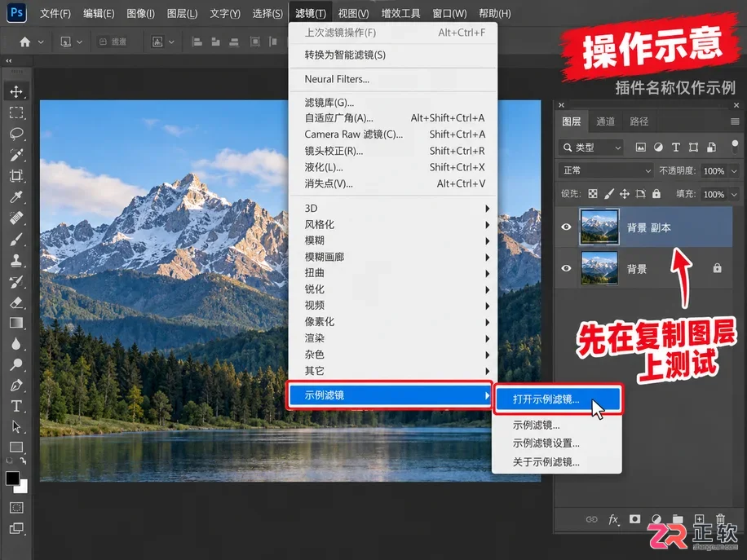Select the Eyedropper tool

[16, 196]
